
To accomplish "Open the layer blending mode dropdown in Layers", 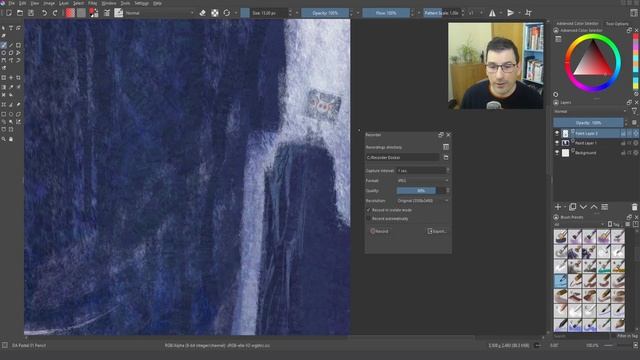I will (x=590, y=111).
